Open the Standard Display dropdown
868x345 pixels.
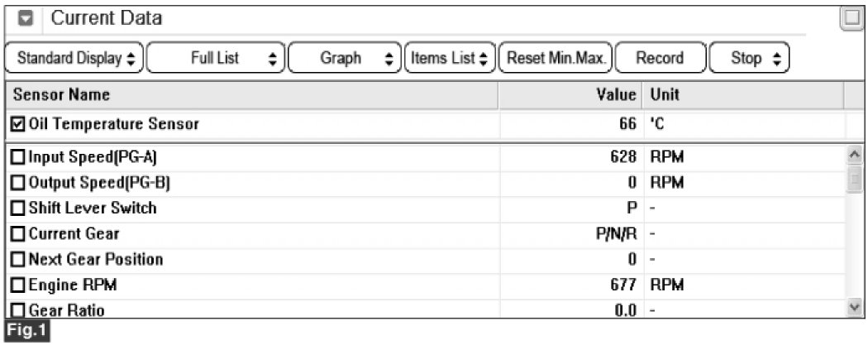click(74, 58)
